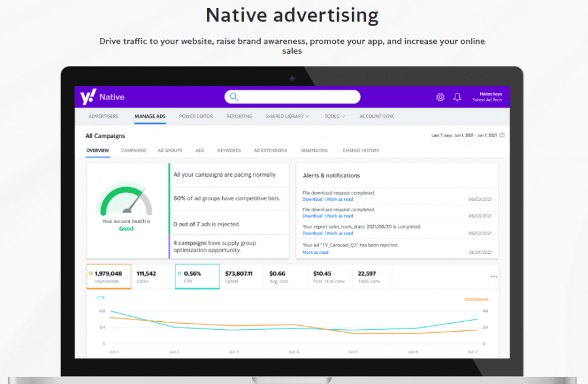Expand Shared Library dropdown
This screenshot has height=384, width=588.
[x=287, y=116]
